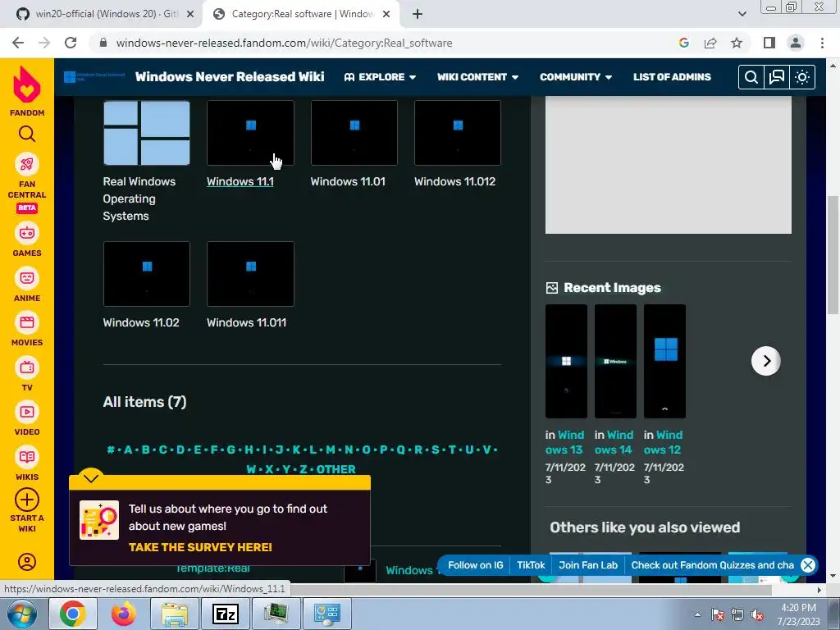Image resolution: width=840 pixels, height=630 pixels.
Task: Open the Anime sidebar icon
Action: click(x=27, y=277)
